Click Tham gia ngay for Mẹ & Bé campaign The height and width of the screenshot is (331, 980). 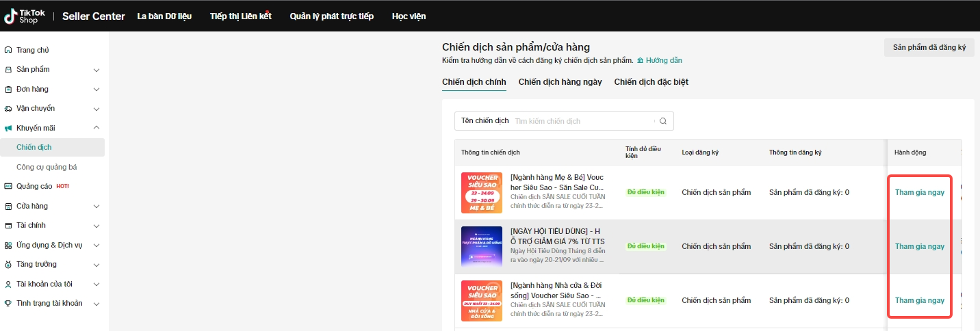(x=920, y=192)
